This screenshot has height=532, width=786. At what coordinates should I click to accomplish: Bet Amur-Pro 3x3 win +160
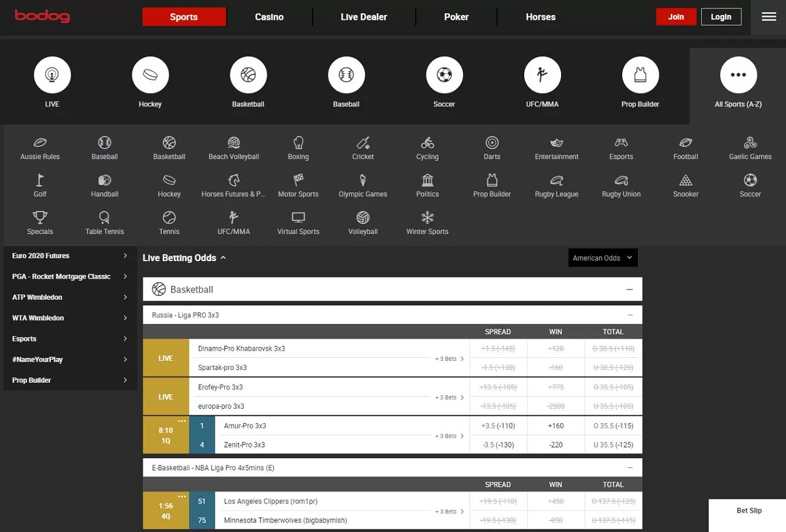tap(556, 426)
